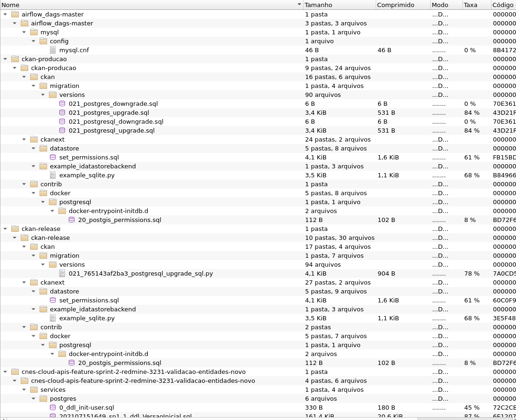This screenshot has height=420, width=516.
Task: Click the 180 B compressed size cell
Action: click(x=387, y=407)
